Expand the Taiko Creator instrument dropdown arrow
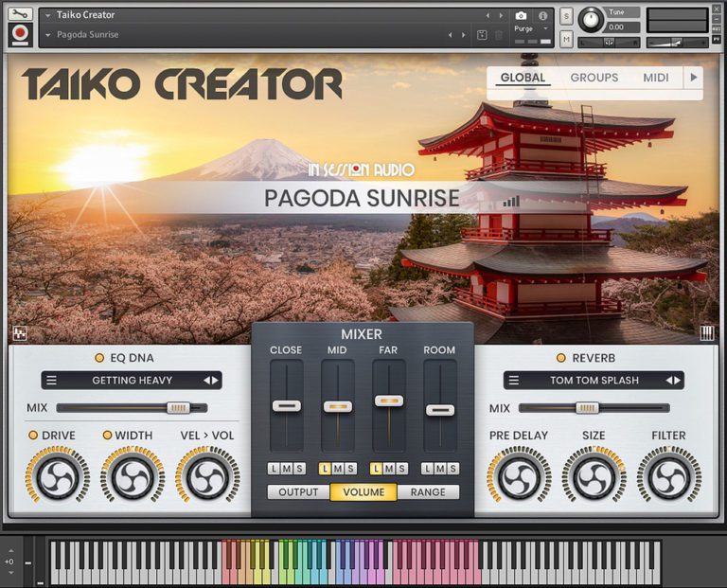 47,15
